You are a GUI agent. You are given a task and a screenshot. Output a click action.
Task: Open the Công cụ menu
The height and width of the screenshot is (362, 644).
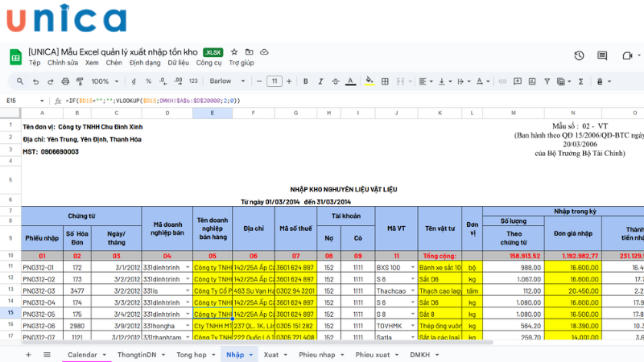pyautogui.click(x=208, y=63)
